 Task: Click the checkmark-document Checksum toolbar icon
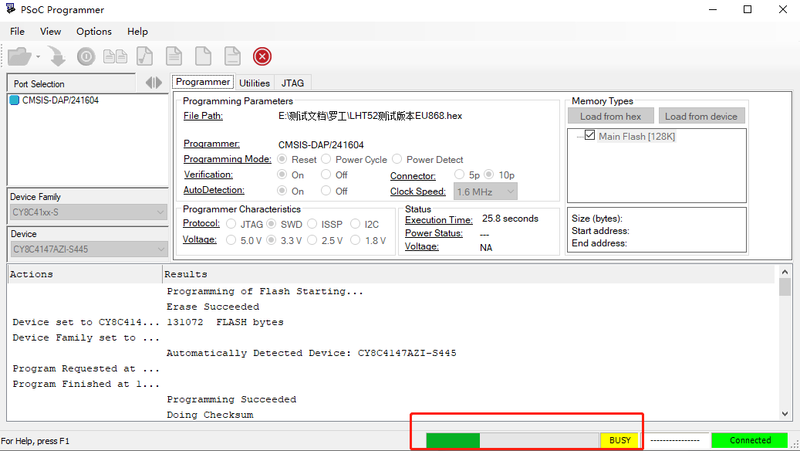(x=145, y=56)
